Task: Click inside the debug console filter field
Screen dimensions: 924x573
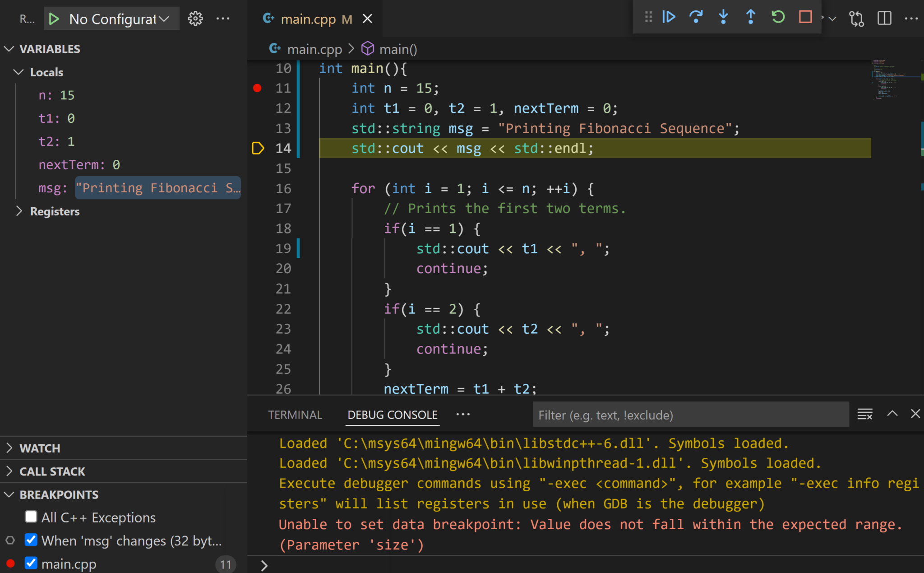Action: click(690, 415)
